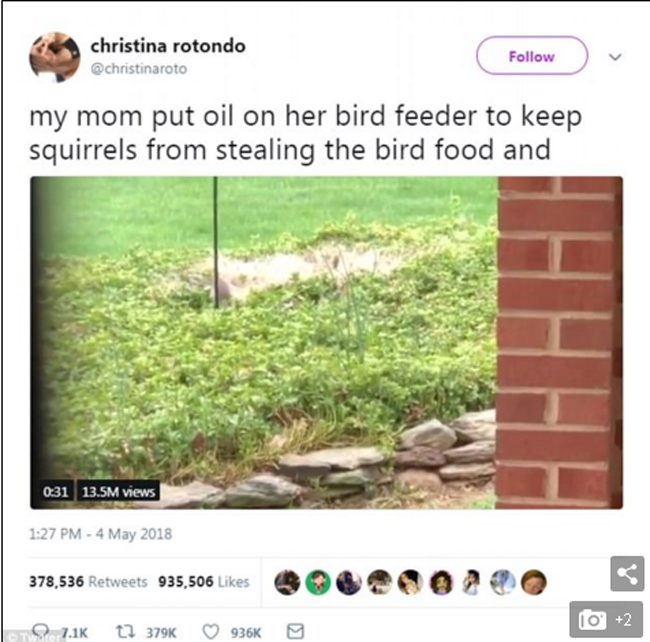Open the camera gallery +2 button
Screen dimensions: 650x642
coord(606,619)
